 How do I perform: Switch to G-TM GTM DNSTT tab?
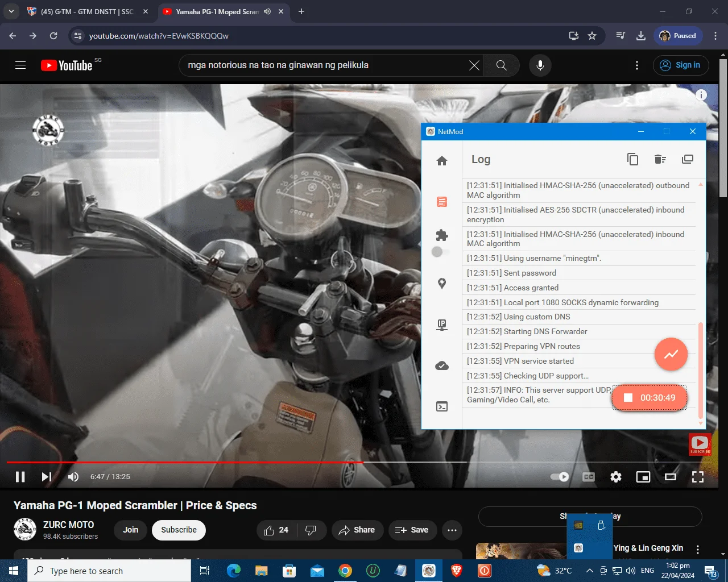tap(88, 11)
